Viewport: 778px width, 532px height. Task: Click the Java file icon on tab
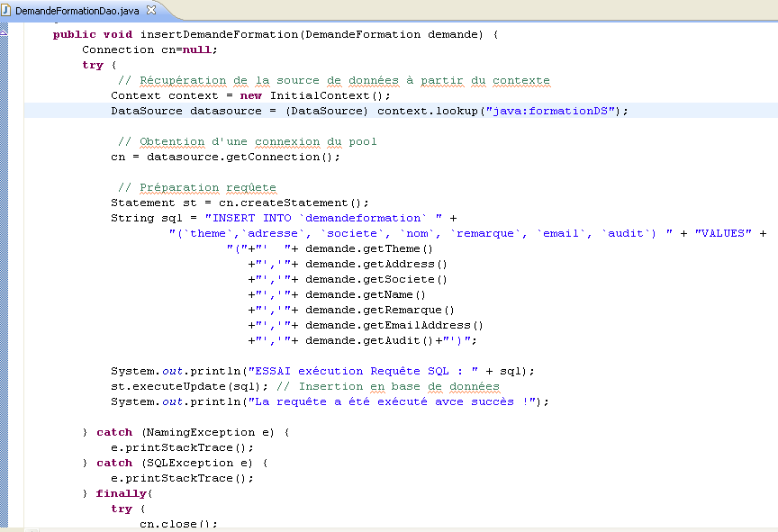tap(6, 10)
